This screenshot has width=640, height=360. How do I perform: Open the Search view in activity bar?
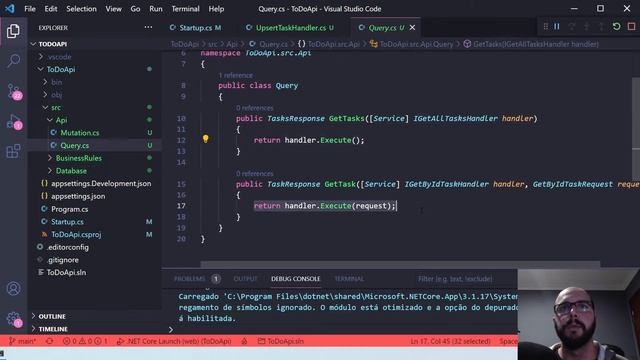(13, 61)
